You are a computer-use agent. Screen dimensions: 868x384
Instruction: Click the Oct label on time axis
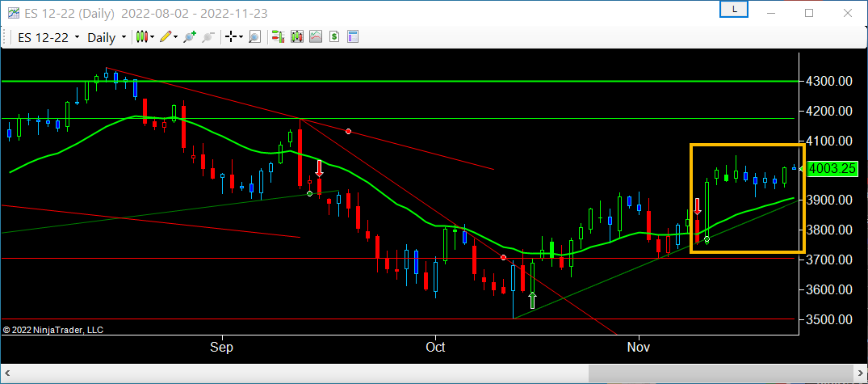(x=436, y=348)
